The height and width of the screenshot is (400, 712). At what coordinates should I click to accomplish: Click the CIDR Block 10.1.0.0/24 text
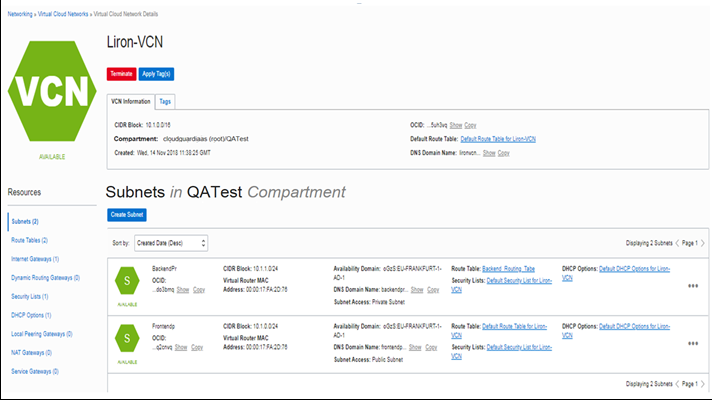click(251, 326)
